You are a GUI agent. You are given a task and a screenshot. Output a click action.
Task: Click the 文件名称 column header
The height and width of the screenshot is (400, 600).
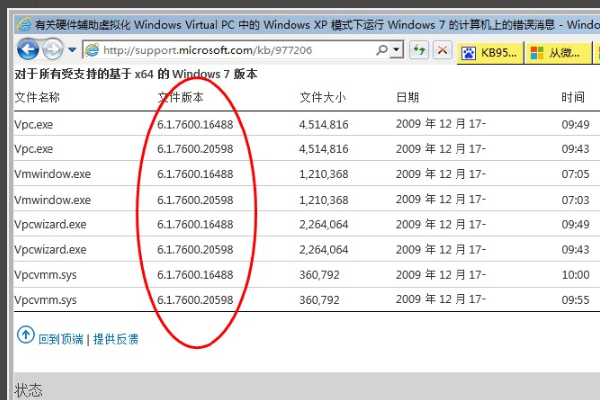click(37, 98)
